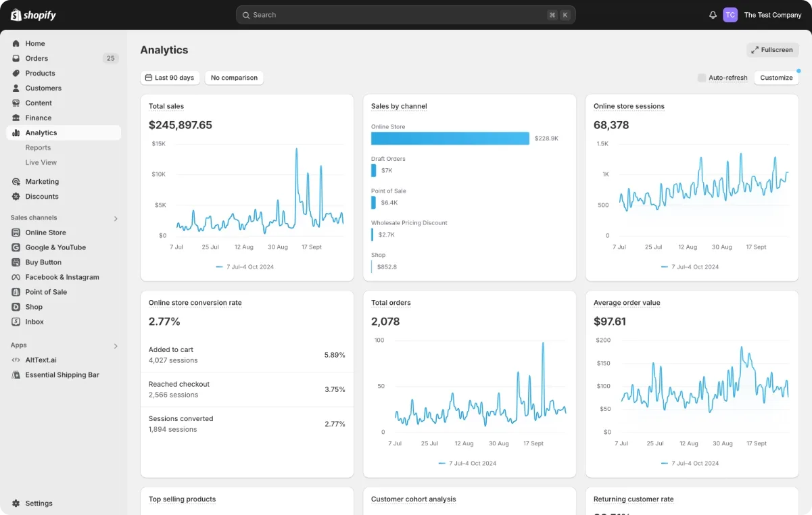Click the Orders count badge 25
The height and width of the screenshot is (515, 812).
point(111,58)
